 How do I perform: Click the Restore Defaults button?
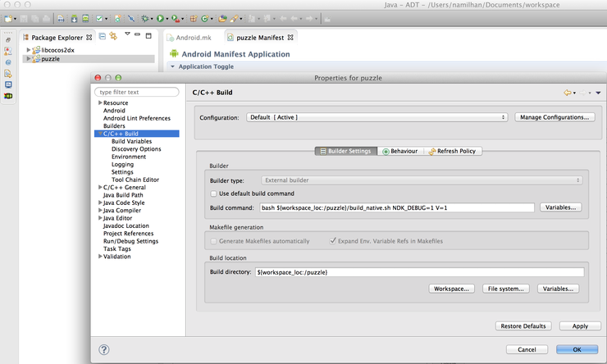523,326
